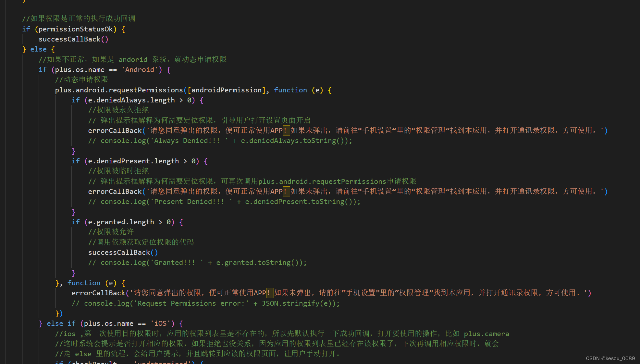Click e.deniedPresent.length in the if condition
Image resolution: width=640 pixels, height=364 pixels.
133,161
